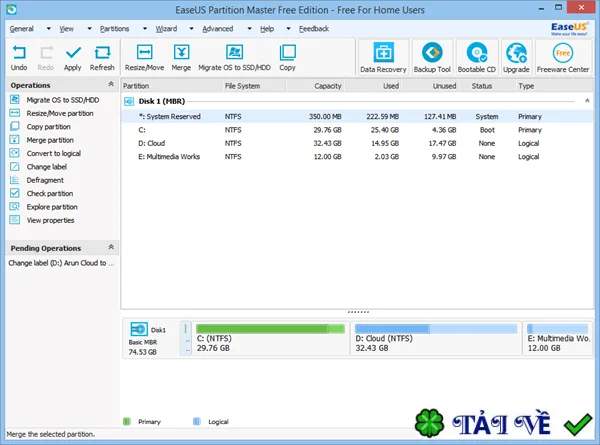Collapse the Operations panel
The width and height of the screenshot is (600, 445).
coord(111,84)
